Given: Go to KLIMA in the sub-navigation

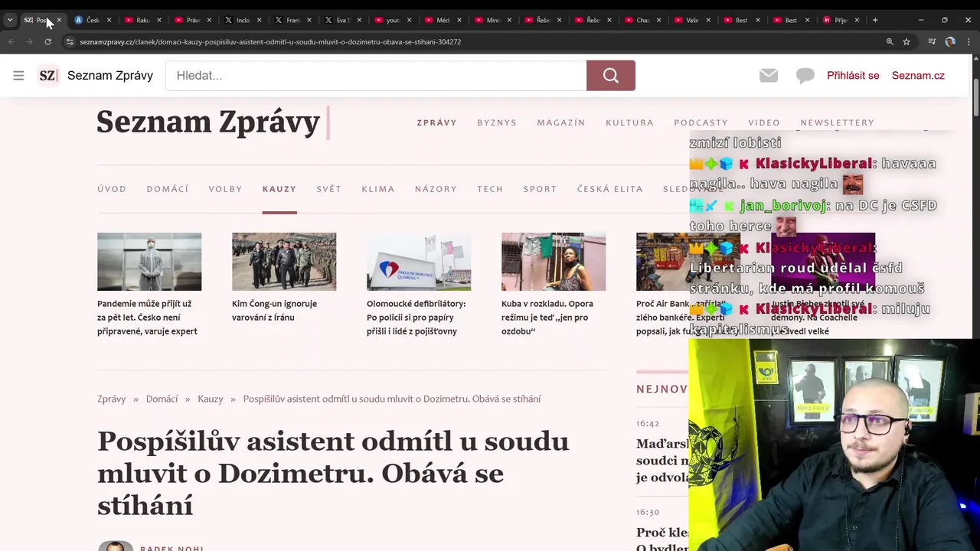Looking at the screenshot, I should point(378,189).
